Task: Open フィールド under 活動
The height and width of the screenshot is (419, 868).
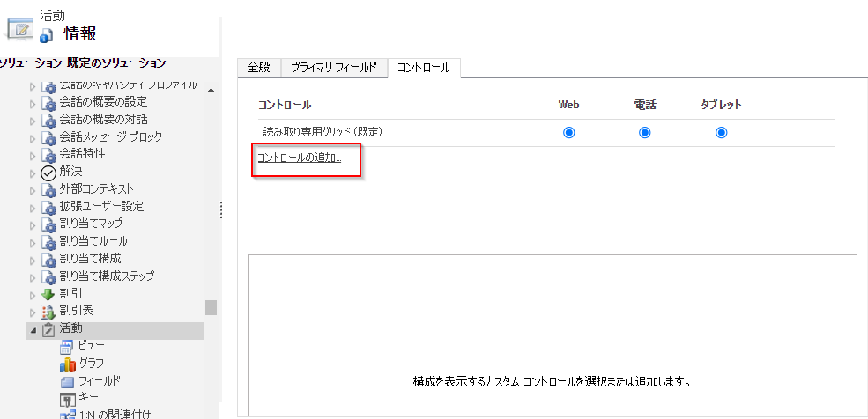Action: [x=99, y=380]
